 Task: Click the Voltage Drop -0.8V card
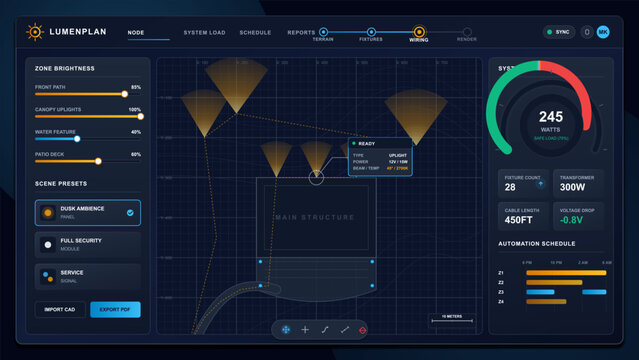click(x=578, y=216)
